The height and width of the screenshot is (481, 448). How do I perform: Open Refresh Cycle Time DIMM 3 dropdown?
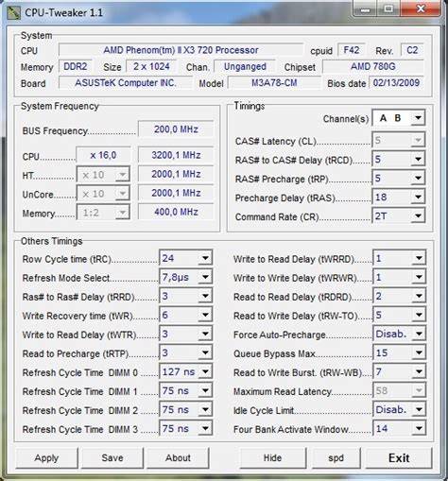coord(186,428)
